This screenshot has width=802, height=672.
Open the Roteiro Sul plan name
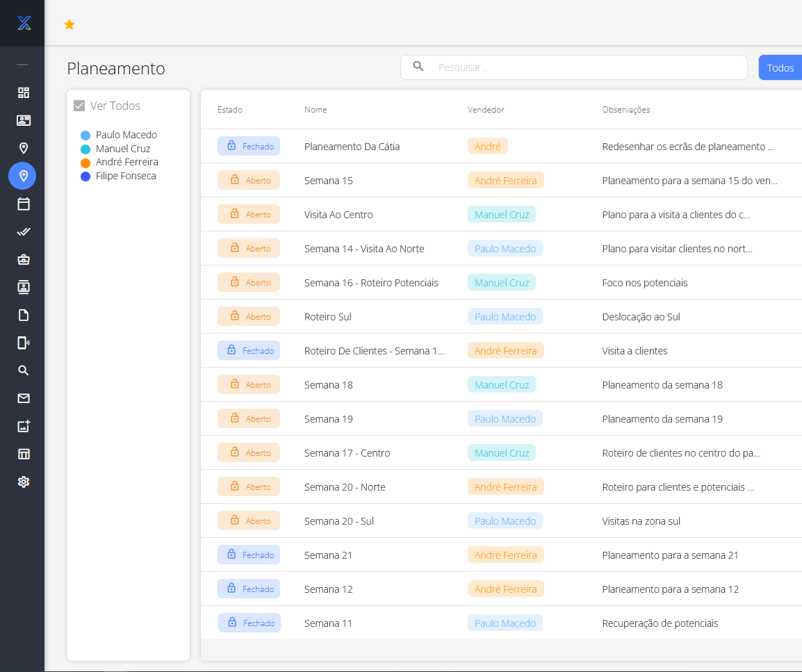328,317
